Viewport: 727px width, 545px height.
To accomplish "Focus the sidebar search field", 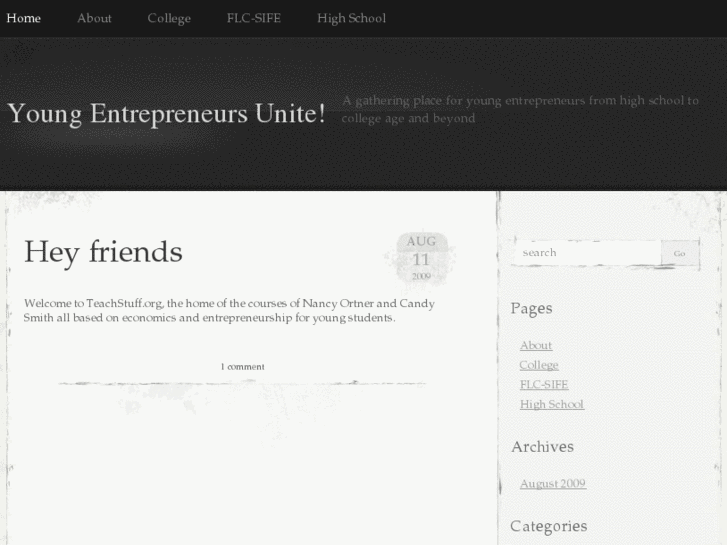I will pyautogui.click(x=584, y=253).
